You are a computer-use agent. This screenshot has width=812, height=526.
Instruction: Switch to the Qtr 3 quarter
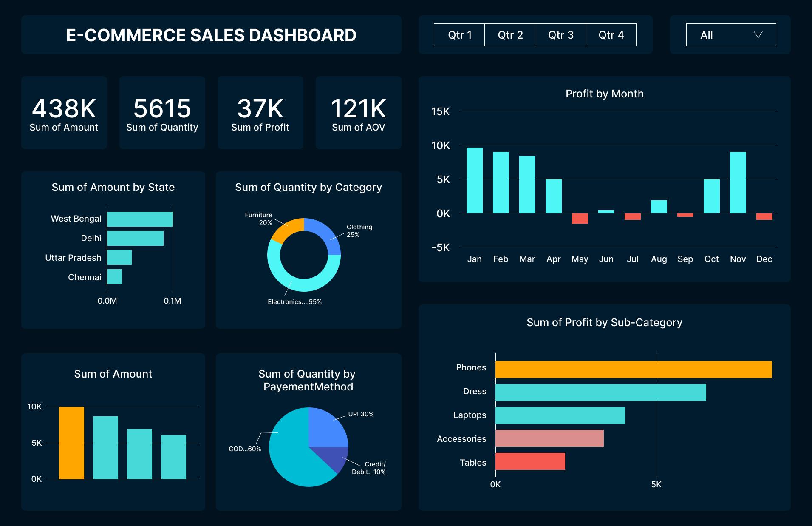click(560, 35)
